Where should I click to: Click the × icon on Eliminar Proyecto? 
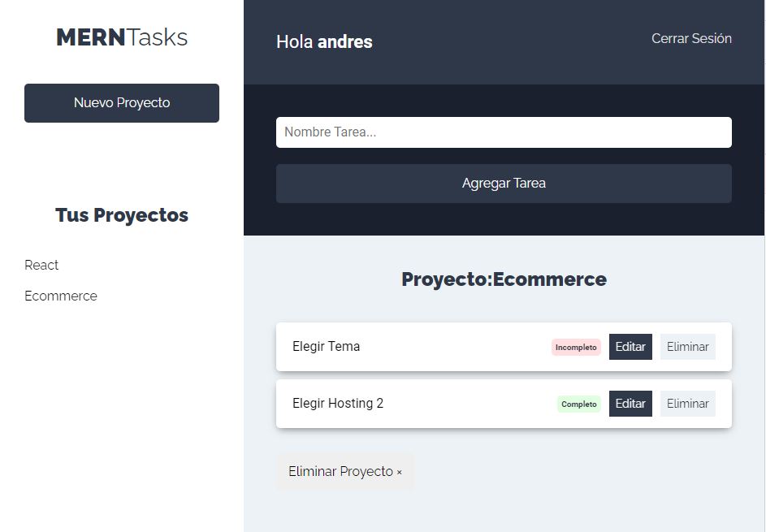[x=398, y=471]
